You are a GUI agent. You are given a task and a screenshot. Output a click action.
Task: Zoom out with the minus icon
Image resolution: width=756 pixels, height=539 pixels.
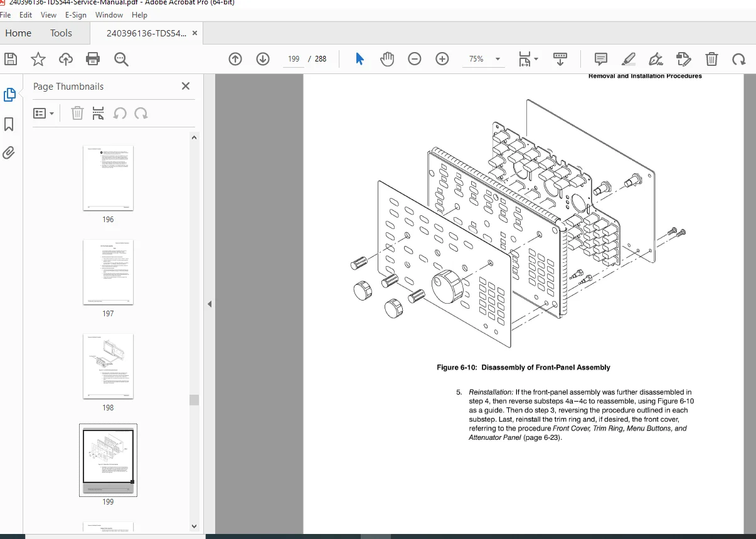[415, 59]
